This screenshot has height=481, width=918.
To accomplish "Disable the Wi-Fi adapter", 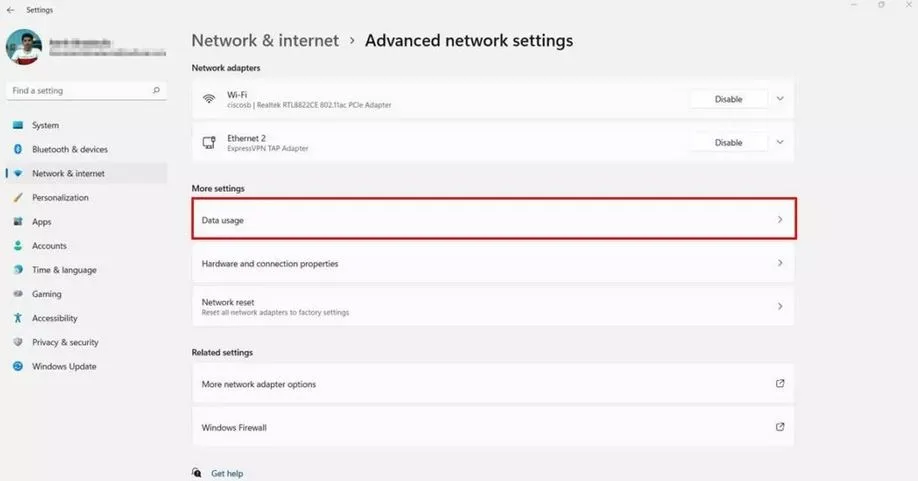I will point(728,99).
